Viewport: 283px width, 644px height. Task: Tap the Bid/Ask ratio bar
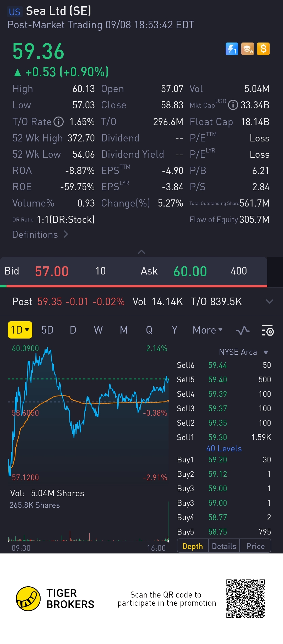click(x=134, y=286)
